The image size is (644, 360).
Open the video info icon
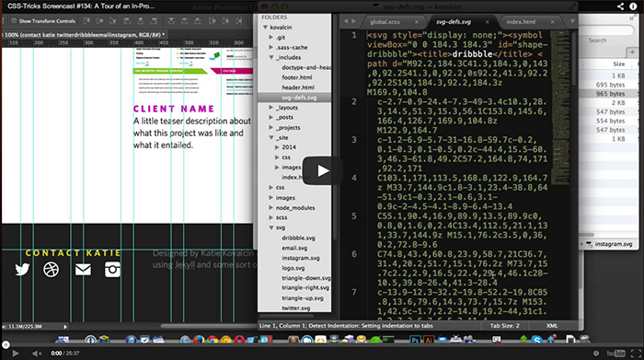pos(633,6)
